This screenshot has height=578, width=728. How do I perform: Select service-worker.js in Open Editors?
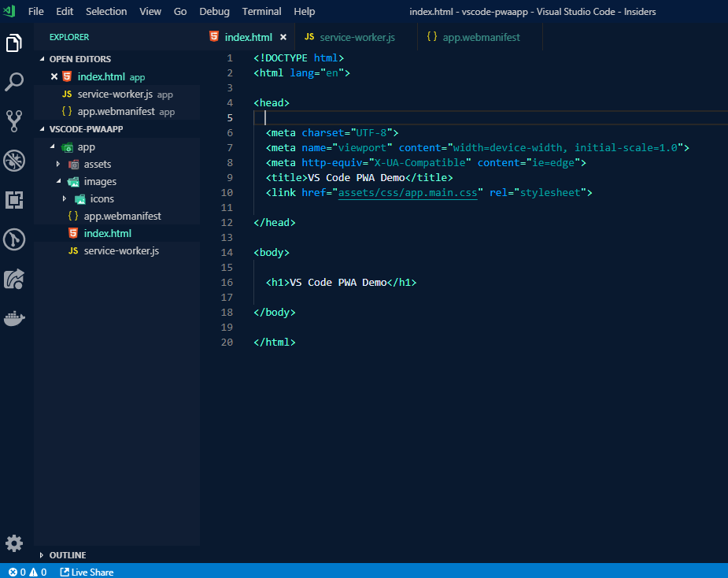pyautogui.click(x=117, y=94)
